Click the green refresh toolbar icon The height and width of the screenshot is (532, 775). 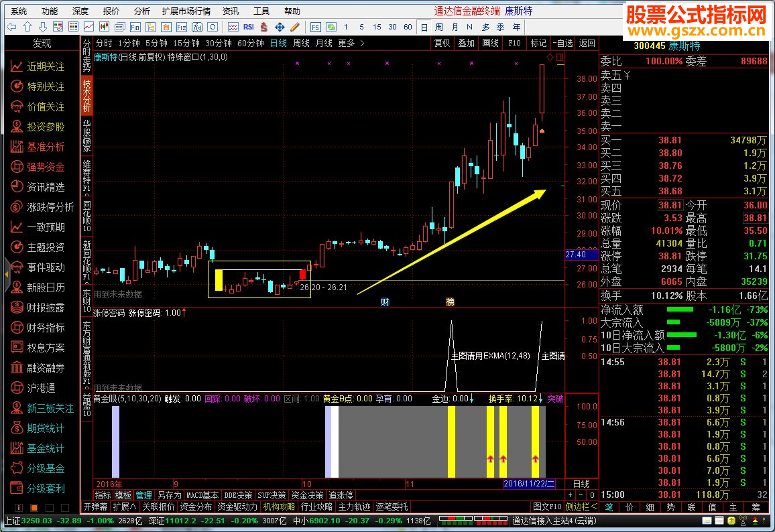click(x=331, y=27)
